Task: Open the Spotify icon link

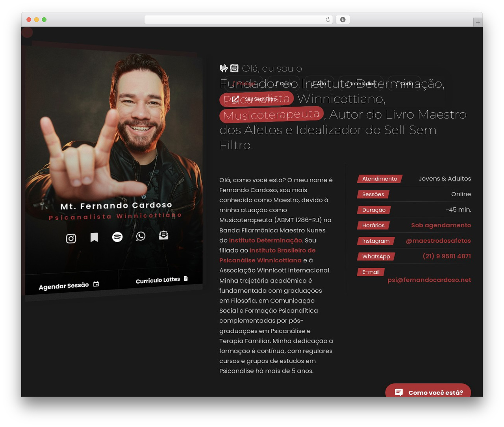Action: point(117,237)
